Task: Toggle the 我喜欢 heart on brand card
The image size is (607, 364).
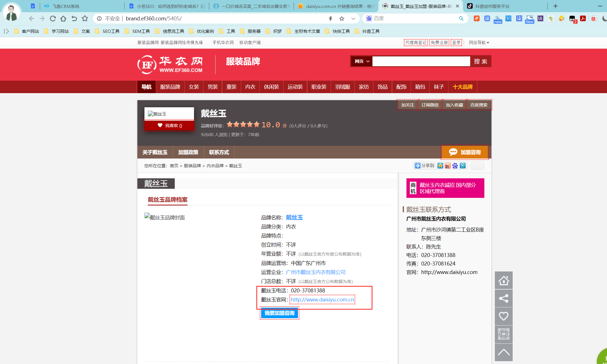Action: (x=169, y=125)
